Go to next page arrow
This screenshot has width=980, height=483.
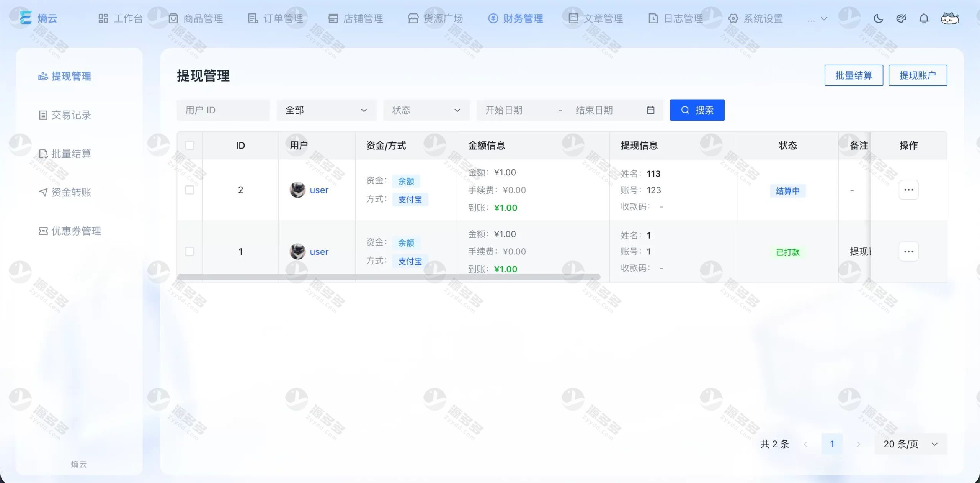[858, 444]
